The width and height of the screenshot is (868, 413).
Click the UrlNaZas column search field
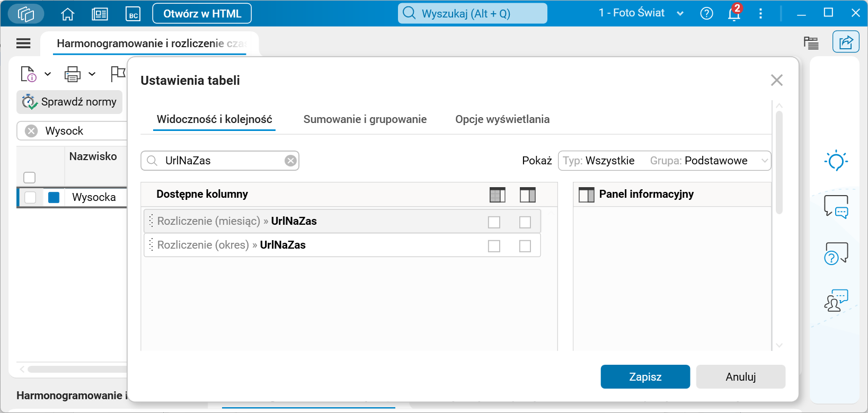220,161
